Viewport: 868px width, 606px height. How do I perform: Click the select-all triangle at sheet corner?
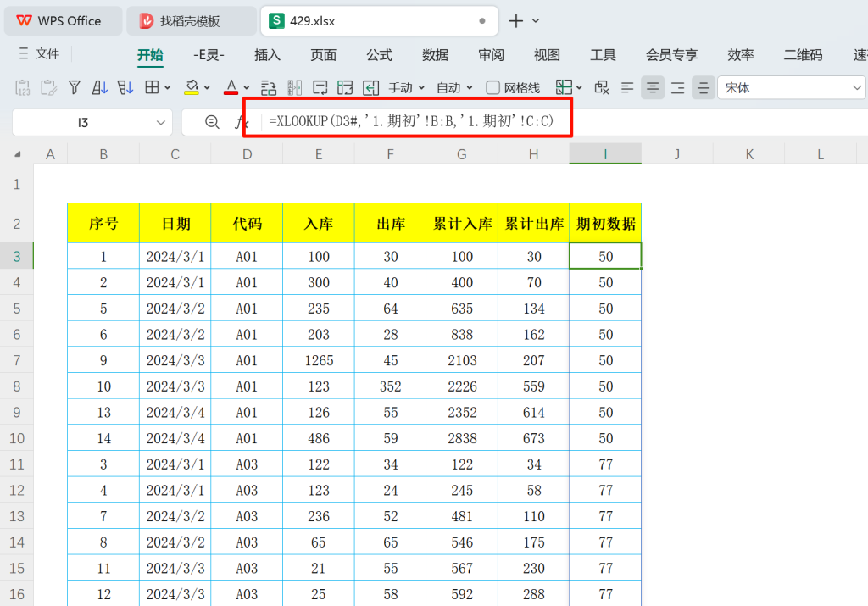click(x=17, y=154)
